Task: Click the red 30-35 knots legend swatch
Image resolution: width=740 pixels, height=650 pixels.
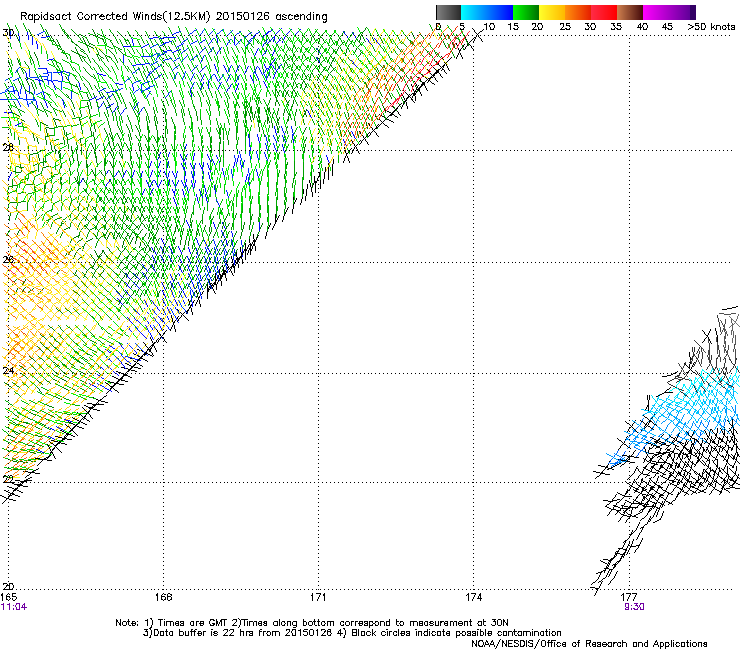Action: coord(604,12)
